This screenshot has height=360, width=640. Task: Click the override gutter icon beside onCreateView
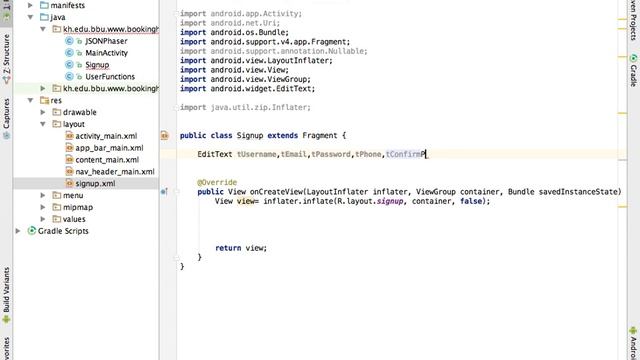pos(164,191)
